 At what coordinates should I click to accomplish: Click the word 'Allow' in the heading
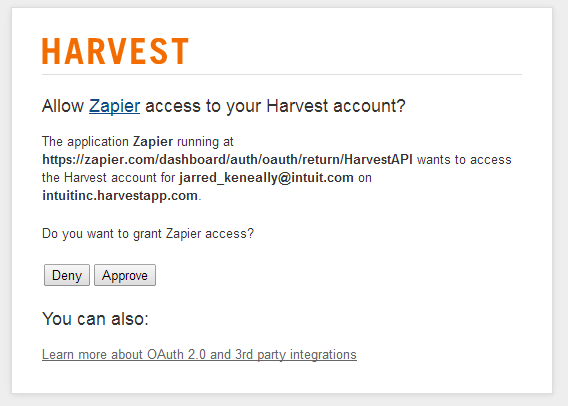pyautogui.click(x=63, y=106)
